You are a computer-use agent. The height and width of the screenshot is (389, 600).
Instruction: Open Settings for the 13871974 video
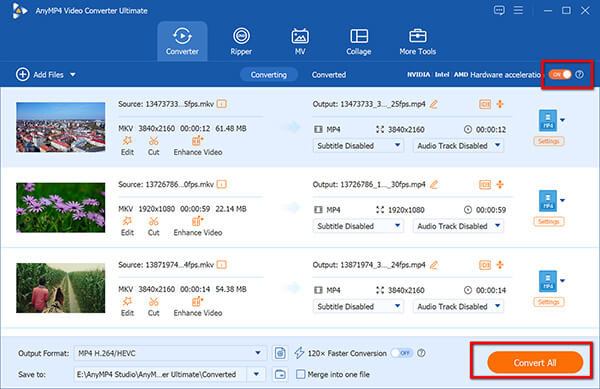(549, 302)
